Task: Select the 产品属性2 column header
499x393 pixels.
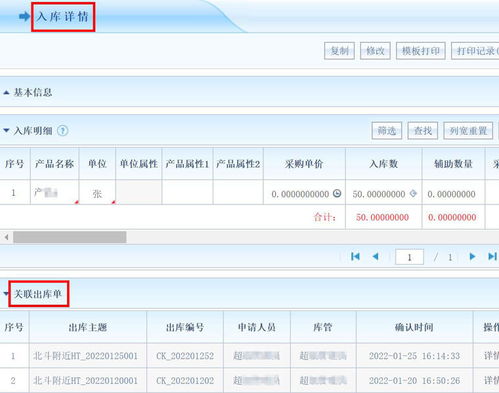Action: [x=238, y=164]
